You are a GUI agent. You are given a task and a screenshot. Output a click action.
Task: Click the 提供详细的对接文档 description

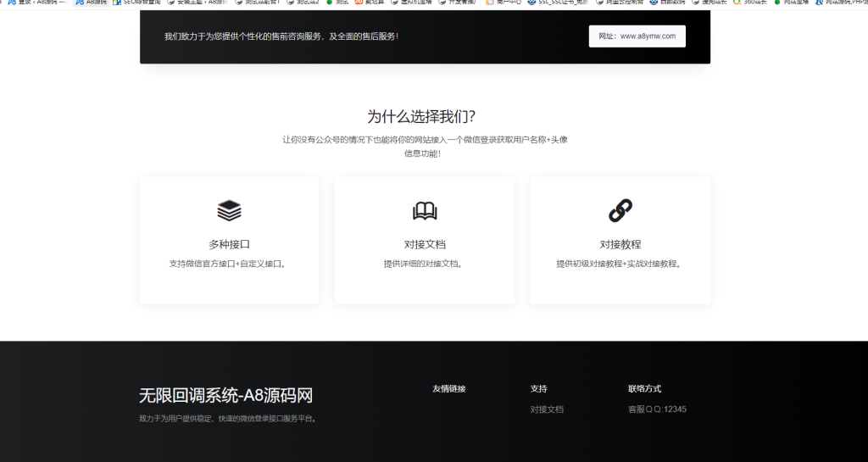[425, 264]
